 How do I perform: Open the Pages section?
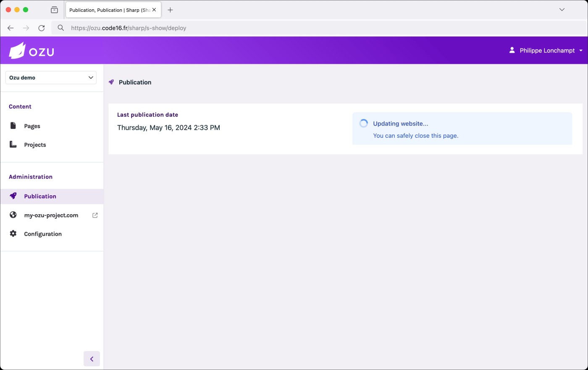(32, 126)
